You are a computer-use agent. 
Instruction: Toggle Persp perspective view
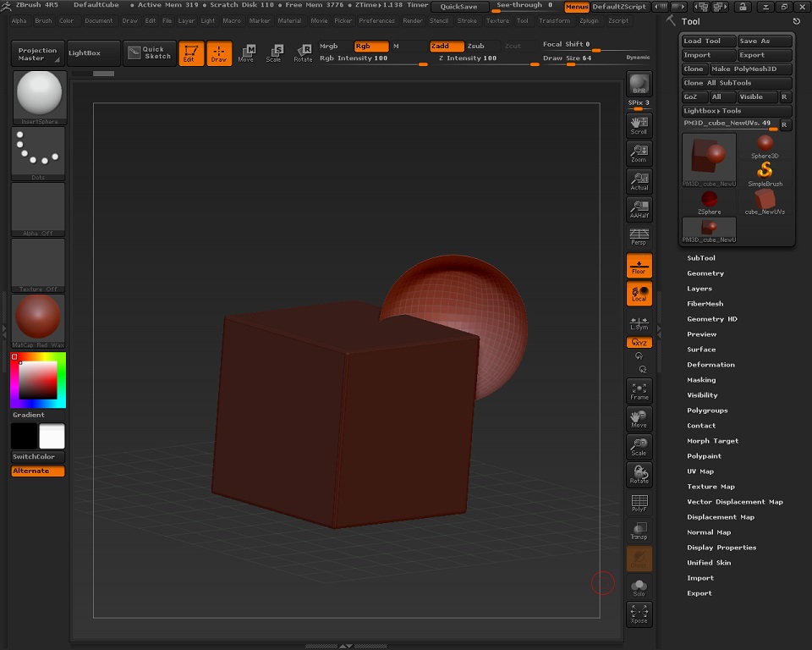(639, 237)
